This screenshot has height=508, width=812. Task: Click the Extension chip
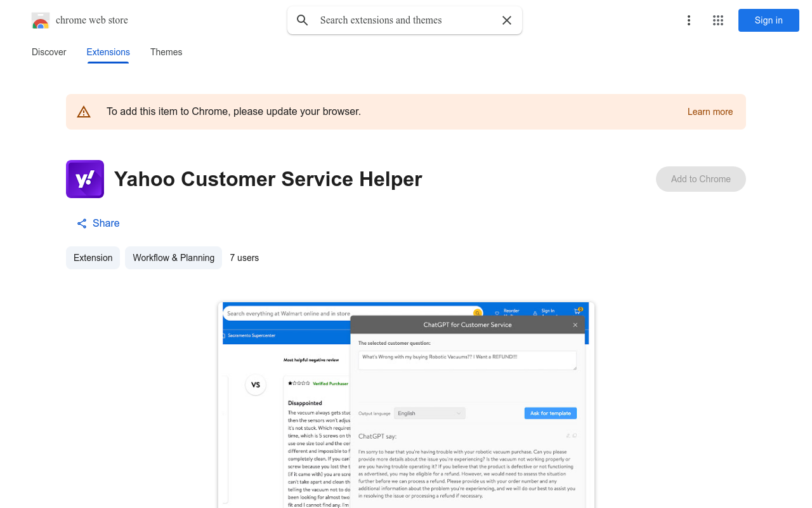[x=93, y=258]
